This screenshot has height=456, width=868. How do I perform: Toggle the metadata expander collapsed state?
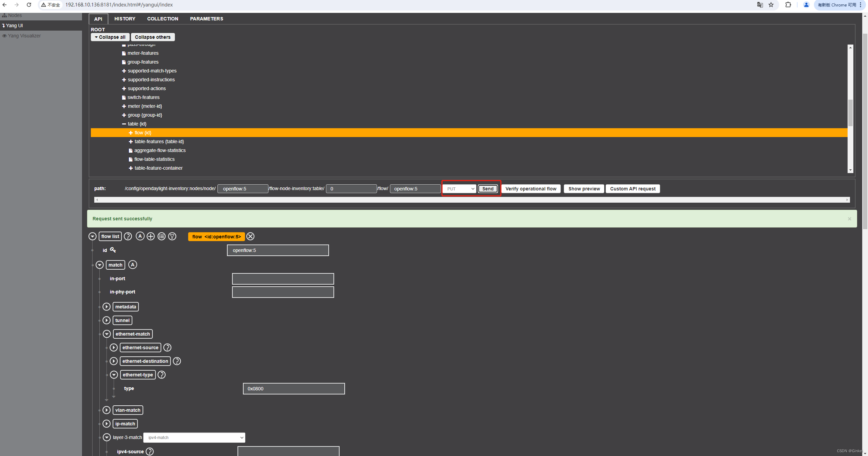(108, 306)
